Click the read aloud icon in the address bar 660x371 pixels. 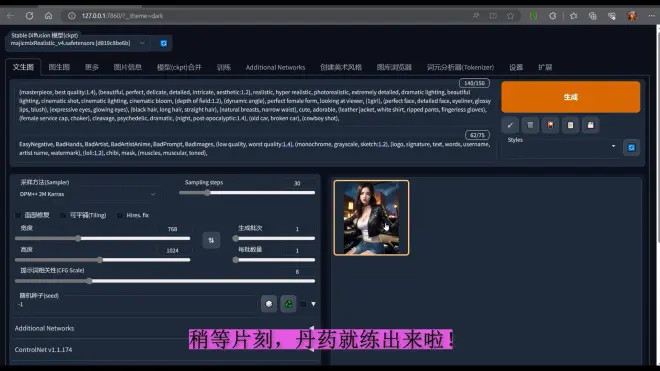476,16
